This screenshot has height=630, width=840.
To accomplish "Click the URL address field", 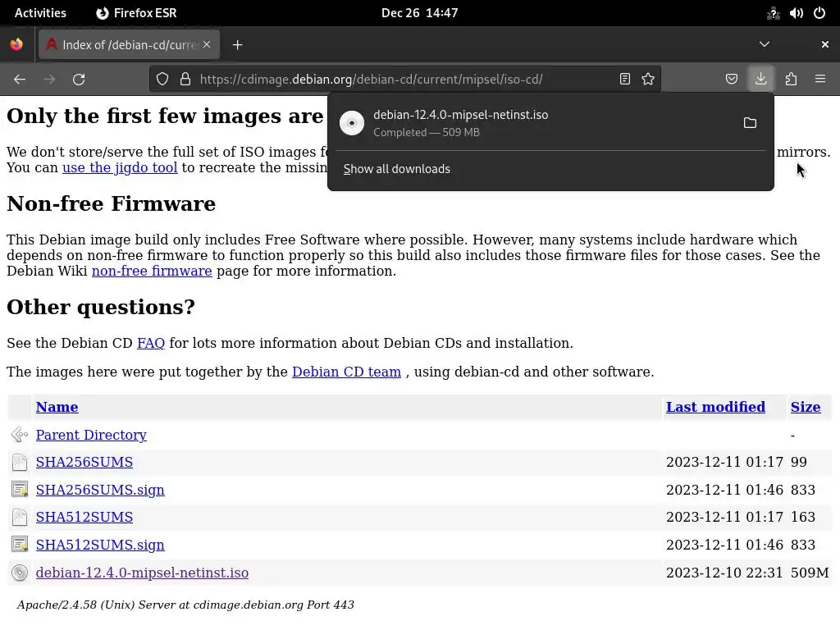I will (x=394, y=80).
